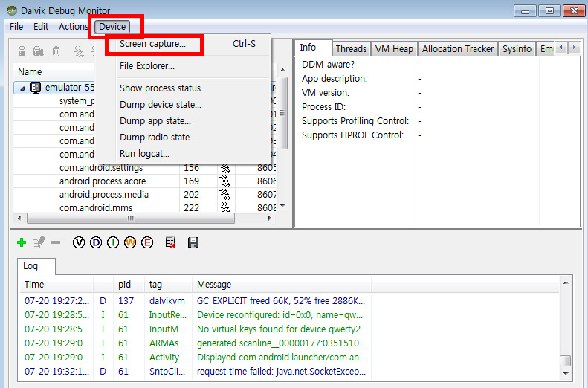The image size is (588, 388).
Task: Open File Explorer from Device menu
Action: (146, 65)
